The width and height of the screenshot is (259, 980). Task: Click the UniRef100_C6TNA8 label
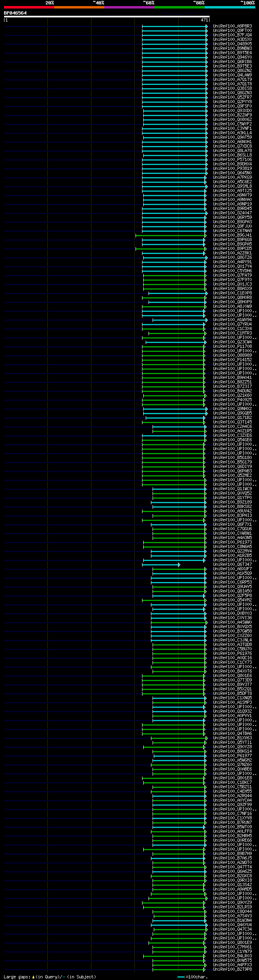coord(232,231)
